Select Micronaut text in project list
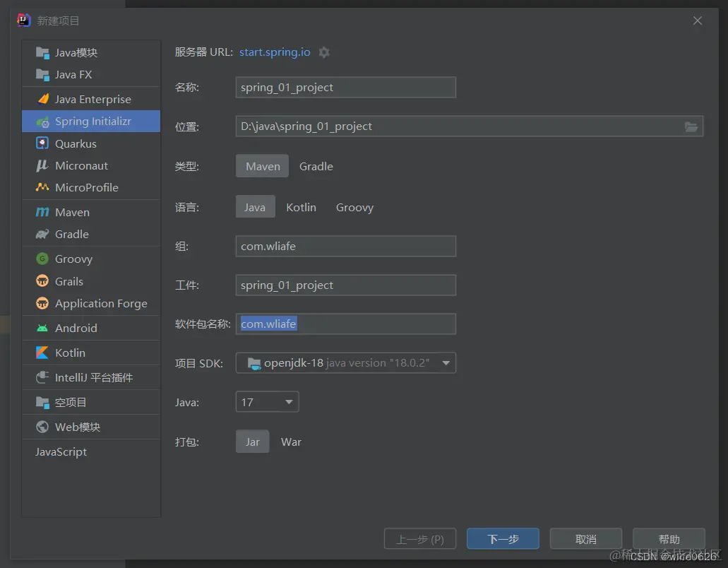 81,166
